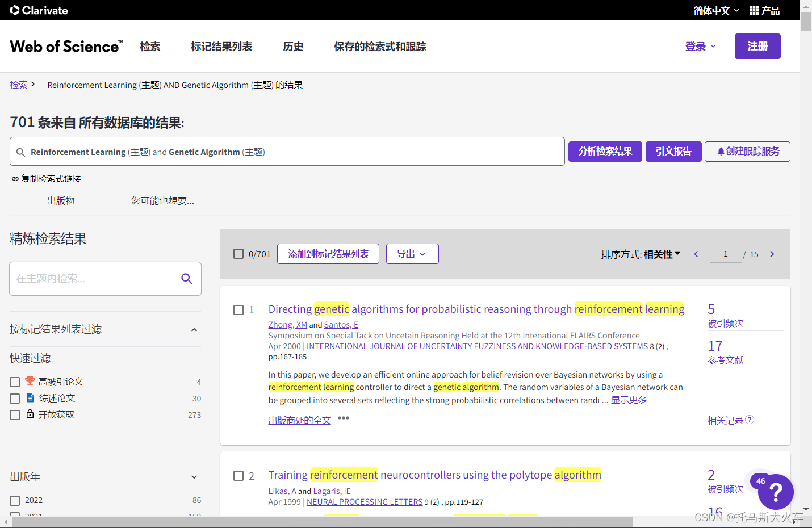Open 保存的检索式和跟踪 menu item
Viewport: 812px width, 528px height.
(x=380, y=47)
